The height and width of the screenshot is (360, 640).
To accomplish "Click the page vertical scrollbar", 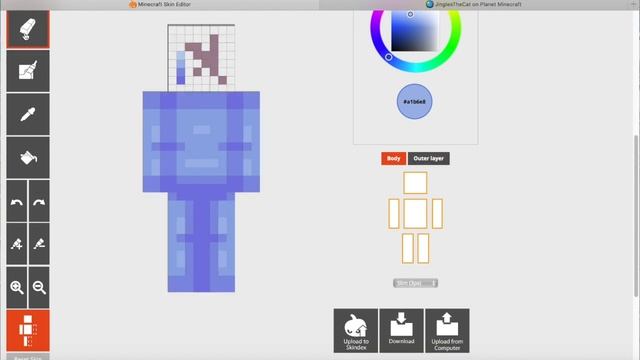I will [636, 216].
